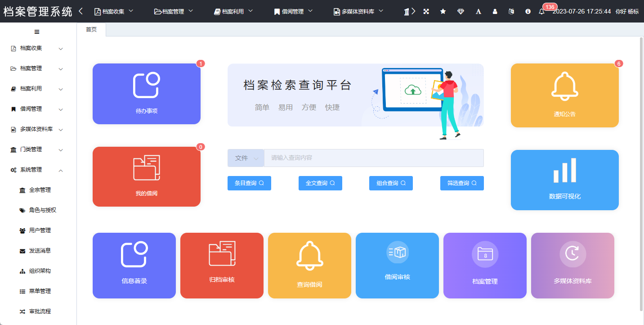Open the notification bell with 136 badge

point(541,12)
